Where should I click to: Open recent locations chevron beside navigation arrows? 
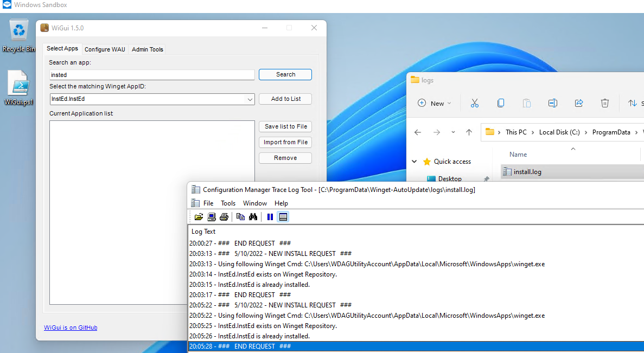[x=453, y=132]
